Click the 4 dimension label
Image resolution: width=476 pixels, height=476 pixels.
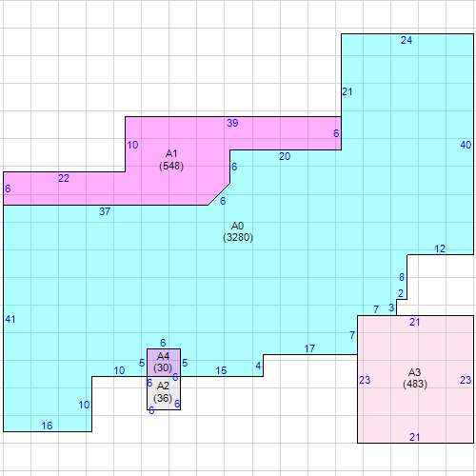click(258, 366)
